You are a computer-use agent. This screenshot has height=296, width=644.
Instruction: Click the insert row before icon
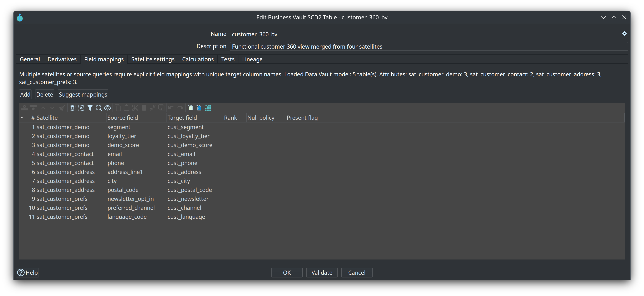(x=24, y=108)
